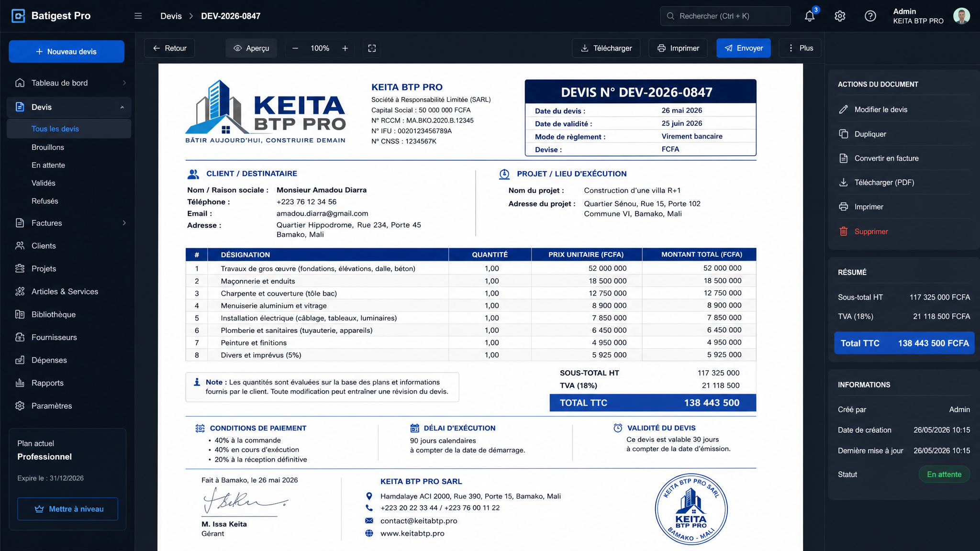Open the Tableau de bord menu
The image size is (980, 551).
(69, 83)
